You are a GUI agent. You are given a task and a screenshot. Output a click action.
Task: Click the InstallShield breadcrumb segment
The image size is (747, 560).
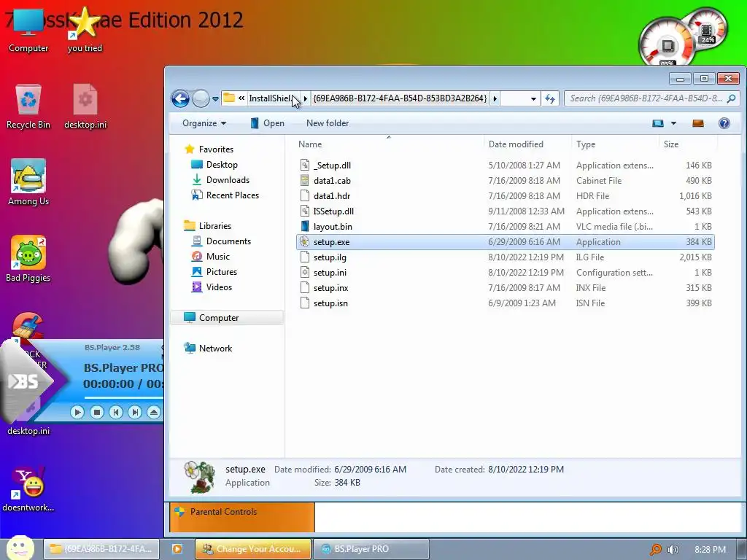(270, 98)
